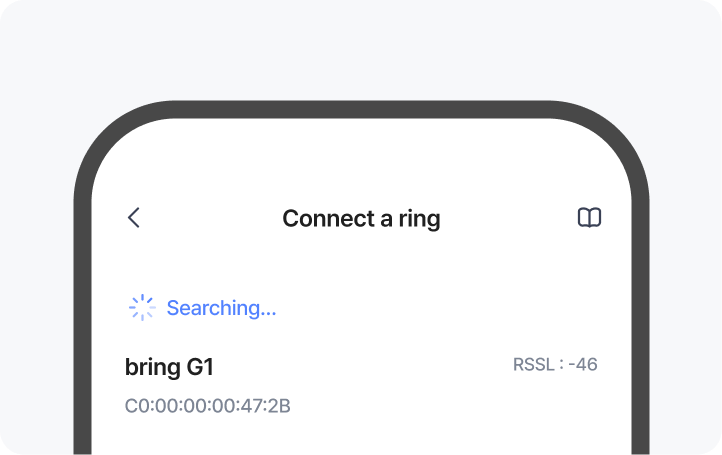Viewport: 722px width, 455px height.
Task: Click the MAC address C0:00:00:00:47:2B
Action: point(208,406)
